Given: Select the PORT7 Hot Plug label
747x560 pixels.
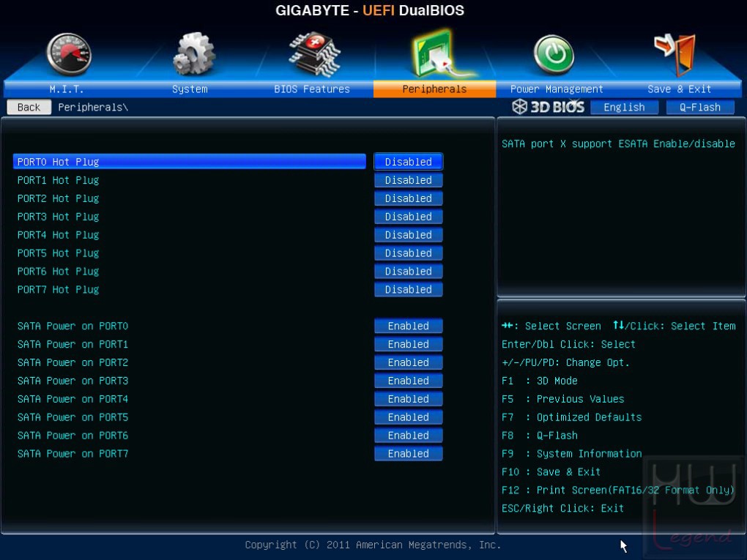Looking at the screenshot, I should (58, 290).
